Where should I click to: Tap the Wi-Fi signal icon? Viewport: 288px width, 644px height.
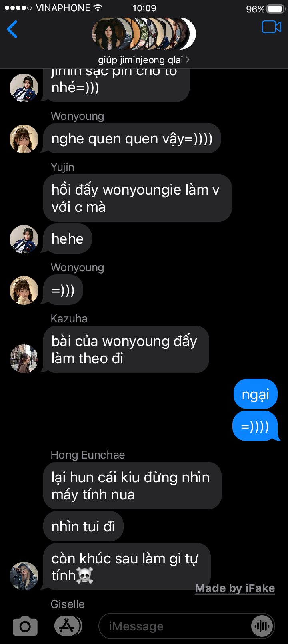[x=98, y=8]
